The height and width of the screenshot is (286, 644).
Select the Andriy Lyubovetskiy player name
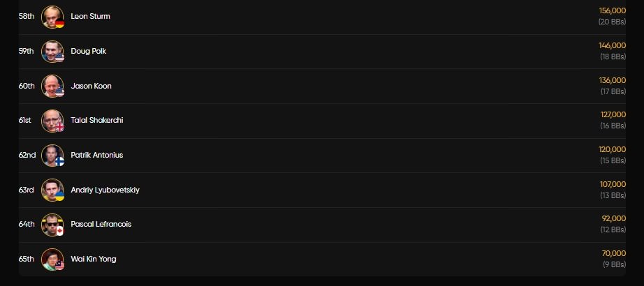pos(105,190)
